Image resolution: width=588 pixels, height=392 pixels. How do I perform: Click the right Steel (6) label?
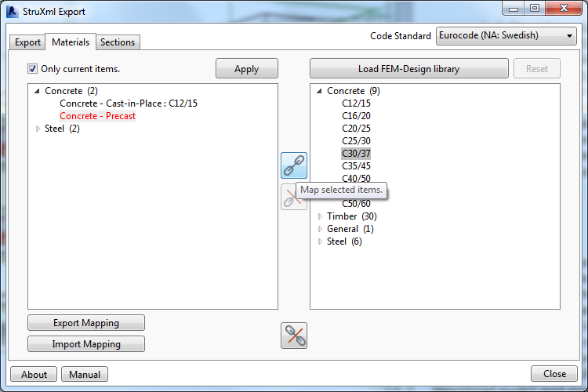[344, 241]
